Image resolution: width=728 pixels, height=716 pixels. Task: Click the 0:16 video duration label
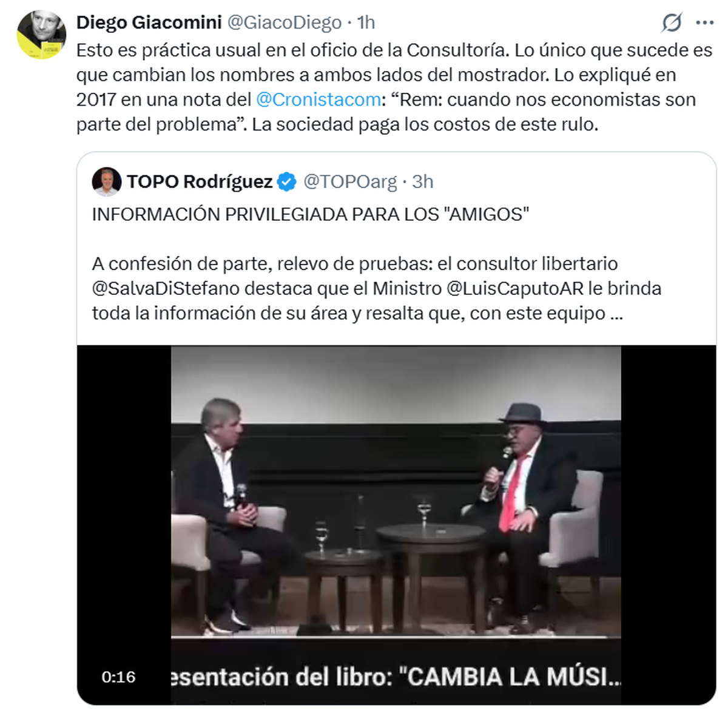[118, 677]
